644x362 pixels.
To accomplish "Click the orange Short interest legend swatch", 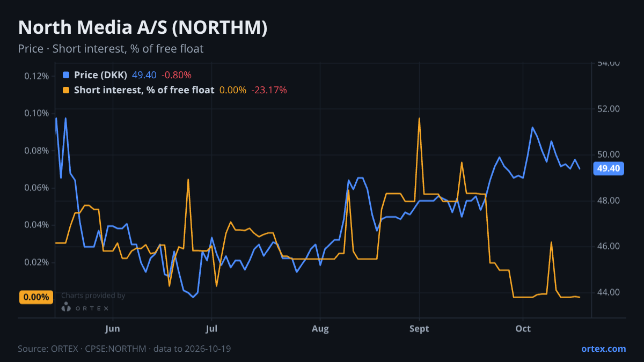I will (x=66, y=90).
